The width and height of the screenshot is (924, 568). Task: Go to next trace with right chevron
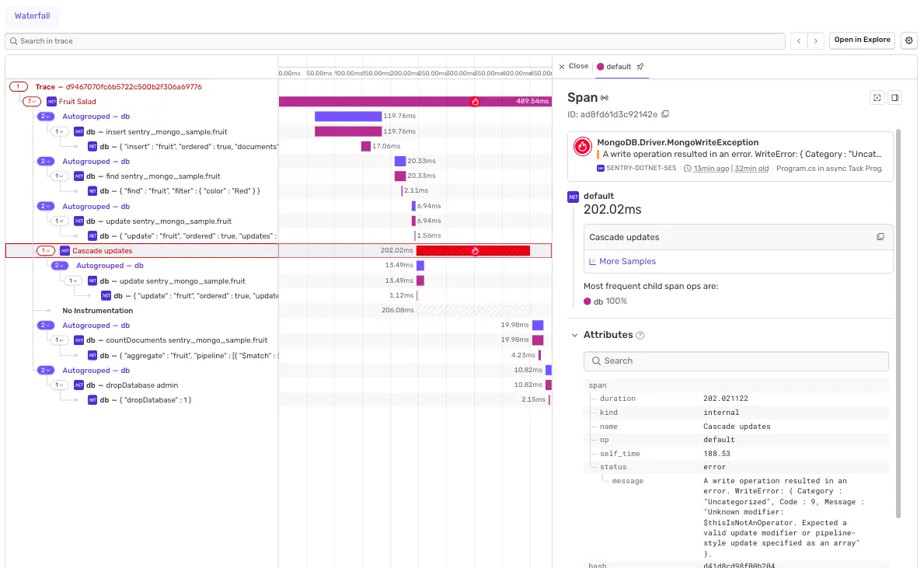click(x=815, y=40)
